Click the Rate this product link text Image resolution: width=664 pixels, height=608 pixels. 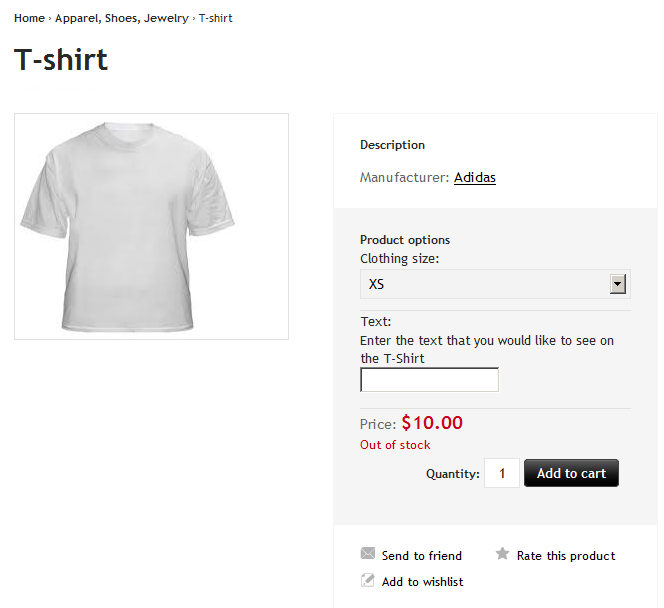[x=566, y=556]
